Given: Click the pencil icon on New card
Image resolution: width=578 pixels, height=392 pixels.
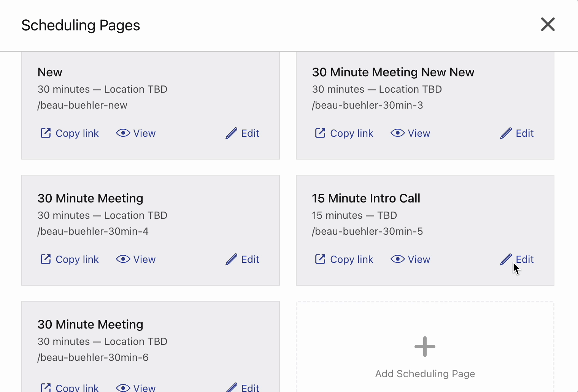Looking at the screenshot, I should [x=231, y=133].
